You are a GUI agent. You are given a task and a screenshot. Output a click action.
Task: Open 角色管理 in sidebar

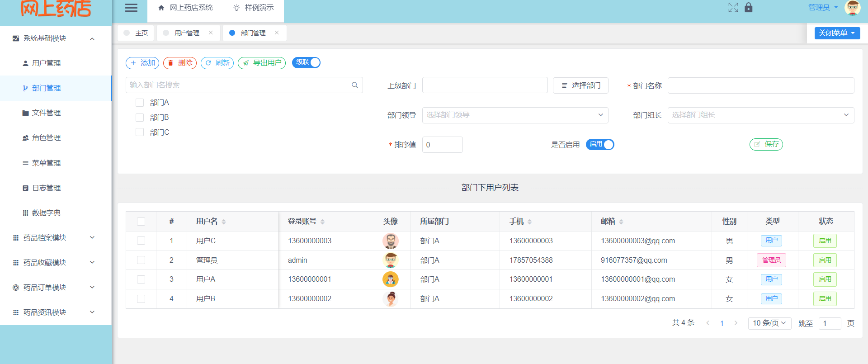pyautogui.click(x=56, y=137)
